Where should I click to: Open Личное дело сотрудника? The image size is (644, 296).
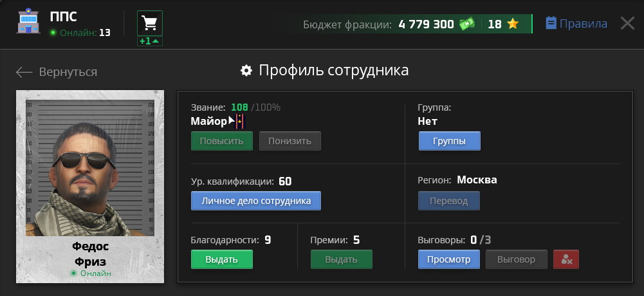(x=256, y=201)
